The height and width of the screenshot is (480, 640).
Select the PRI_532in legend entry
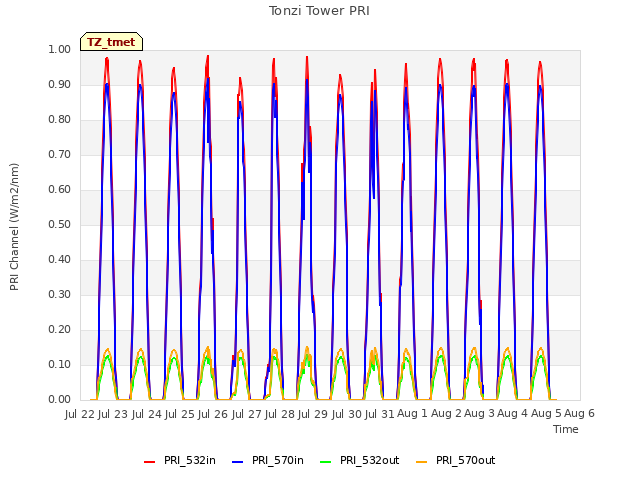coord(180,460)
